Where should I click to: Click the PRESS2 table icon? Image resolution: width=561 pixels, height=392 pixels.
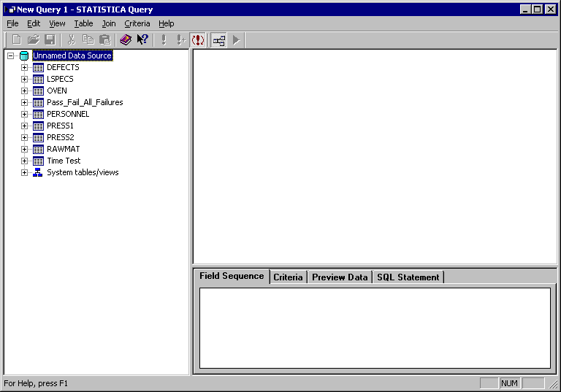tap(38, 138)
